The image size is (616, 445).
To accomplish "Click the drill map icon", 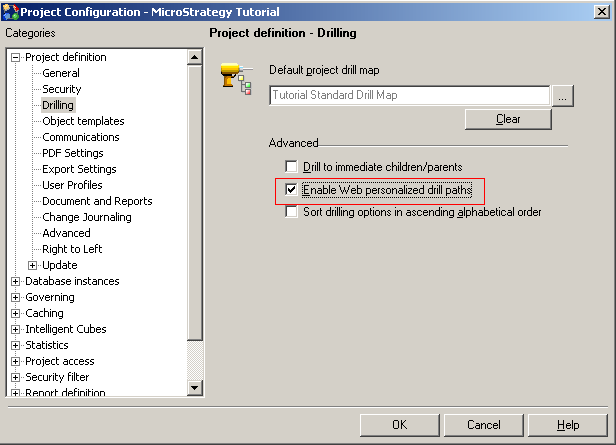I will pos(236,79).
